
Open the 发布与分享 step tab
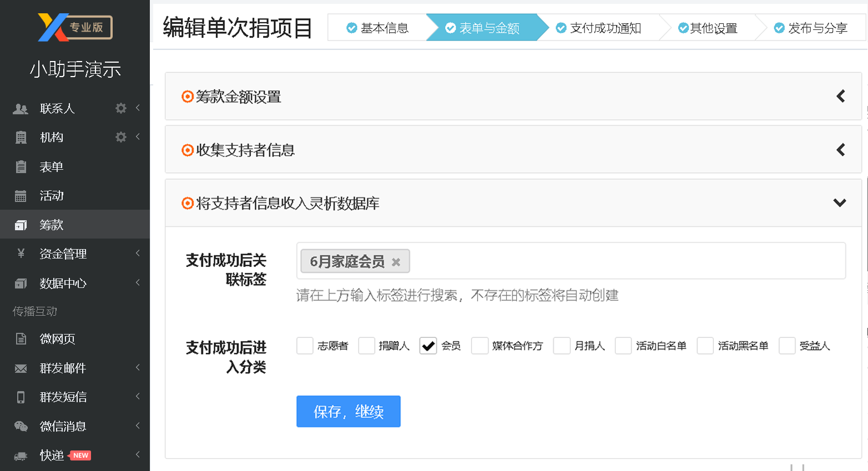(x=811, y=28)
